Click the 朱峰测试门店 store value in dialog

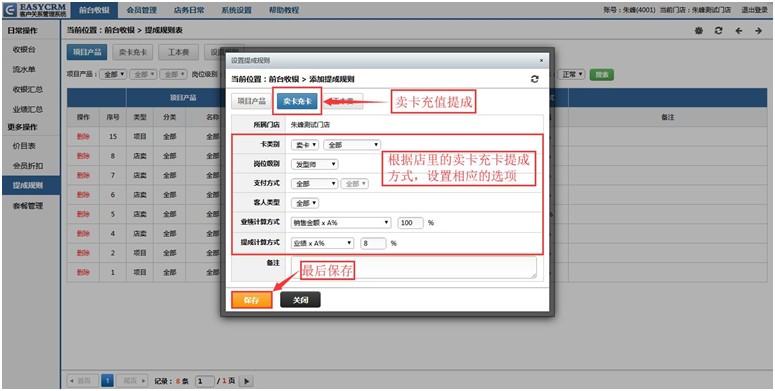tap(310, 125)
